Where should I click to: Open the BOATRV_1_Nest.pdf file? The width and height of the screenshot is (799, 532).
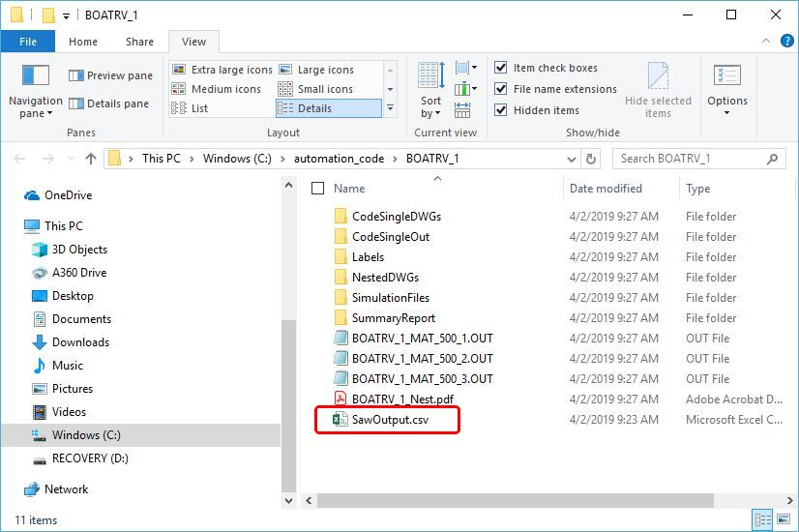tap(402, 399)
